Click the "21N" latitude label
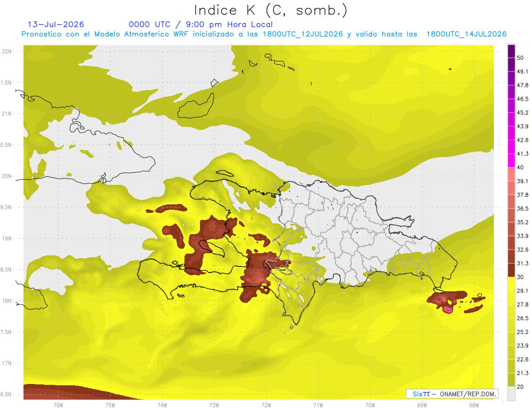The image size is (532, 411). coord(7,114)
